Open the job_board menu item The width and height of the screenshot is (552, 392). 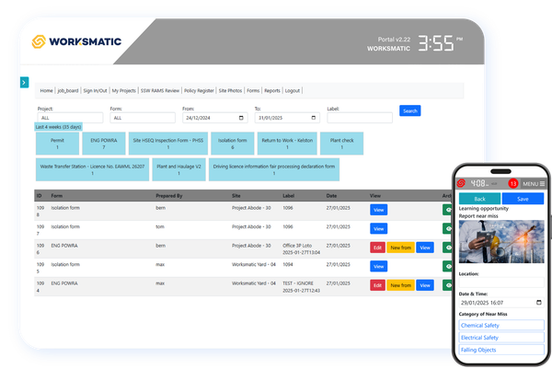pos(68,90)
